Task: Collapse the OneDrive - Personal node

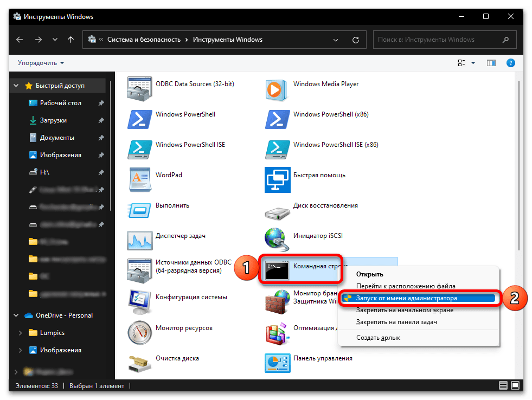Action: pos(16,315)
